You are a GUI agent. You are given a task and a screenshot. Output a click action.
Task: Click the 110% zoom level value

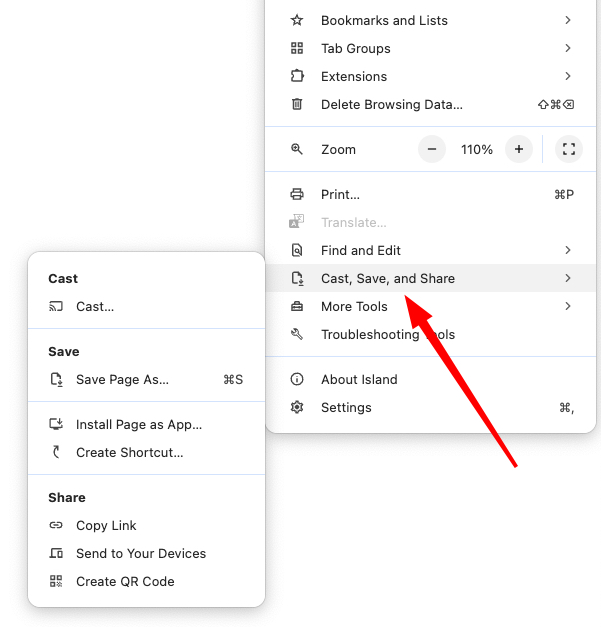pos(477,150)
